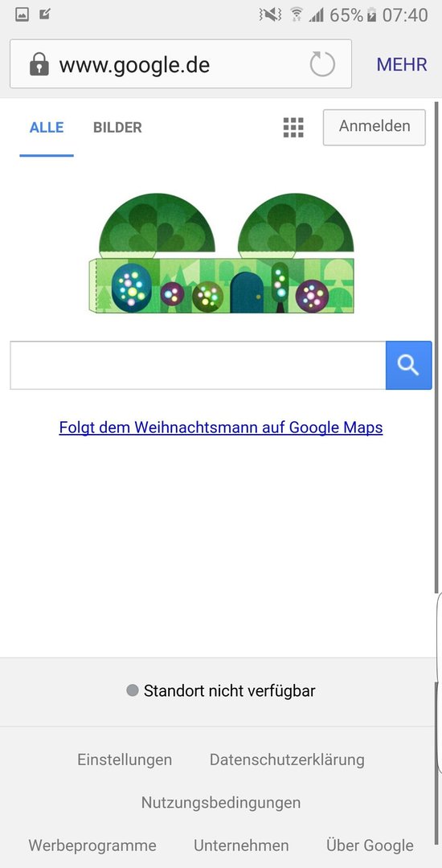
Task: Open the MEHR browser menu
Action: (402, 65)
